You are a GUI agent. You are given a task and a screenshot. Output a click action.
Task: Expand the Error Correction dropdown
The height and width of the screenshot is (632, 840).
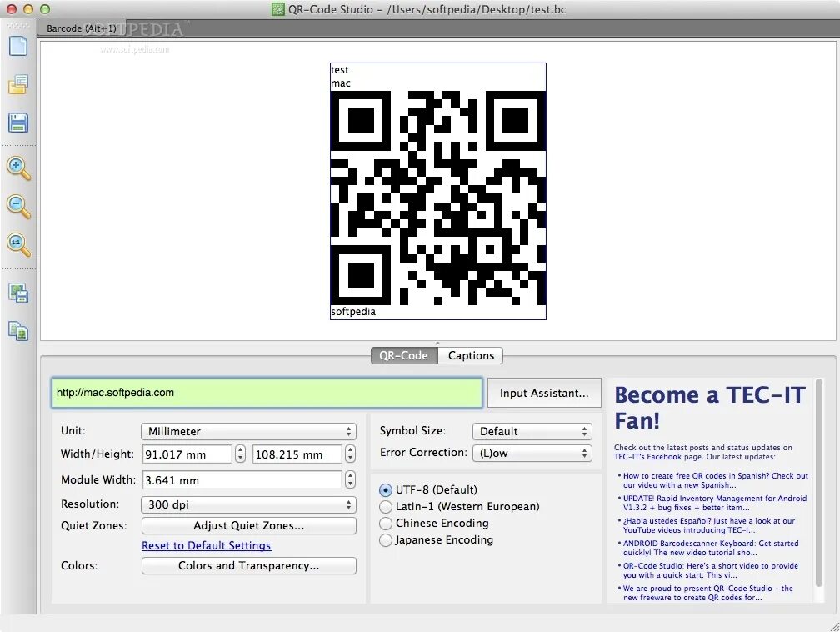[x=532, y=454]
